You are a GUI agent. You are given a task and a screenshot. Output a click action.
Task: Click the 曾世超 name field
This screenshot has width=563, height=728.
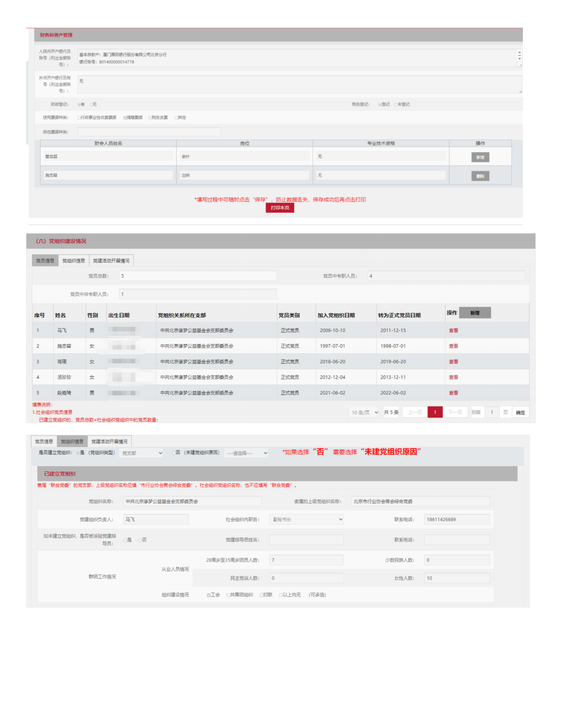(108, 157)
